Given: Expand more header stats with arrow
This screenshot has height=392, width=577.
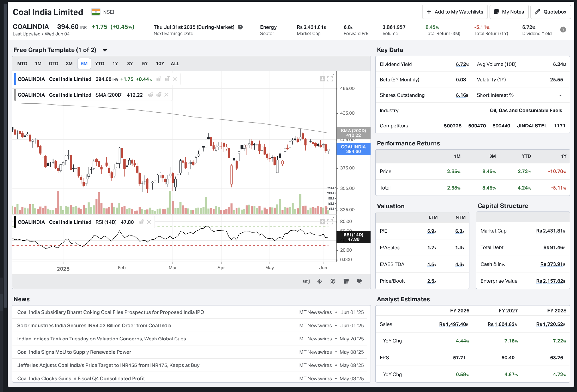Looking at the screenshot, I should (x=563, y=30).
